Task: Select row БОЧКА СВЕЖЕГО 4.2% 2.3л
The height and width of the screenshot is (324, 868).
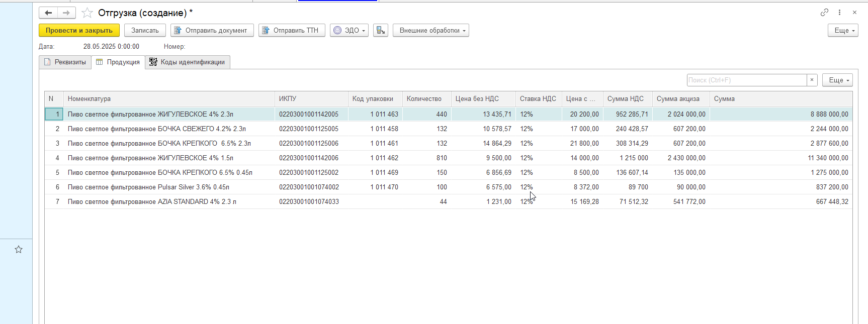Action: tap(449, 129)
